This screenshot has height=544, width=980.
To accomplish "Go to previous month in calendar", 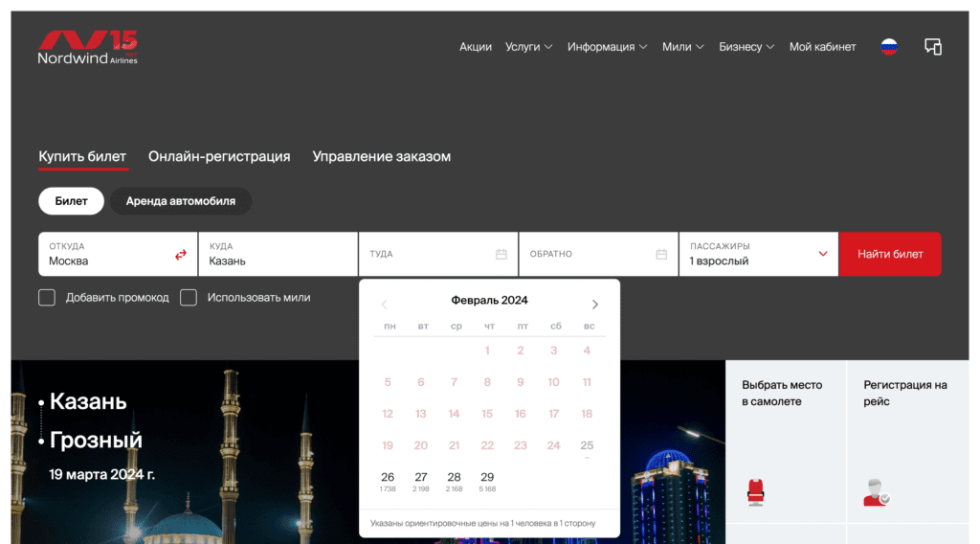I will tap(385, 305).
